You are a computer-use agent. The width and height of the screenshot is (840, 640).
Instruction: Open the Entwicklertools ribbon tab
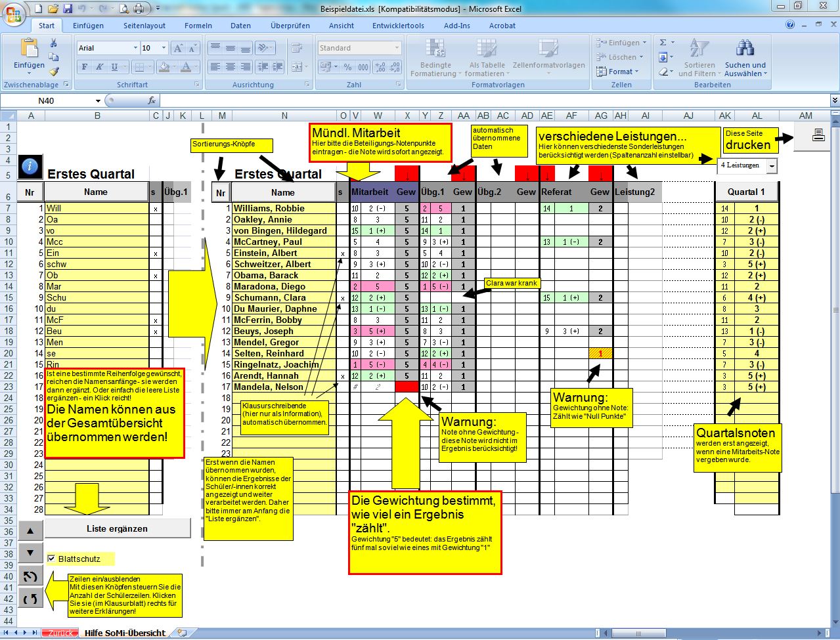(398, 26)
